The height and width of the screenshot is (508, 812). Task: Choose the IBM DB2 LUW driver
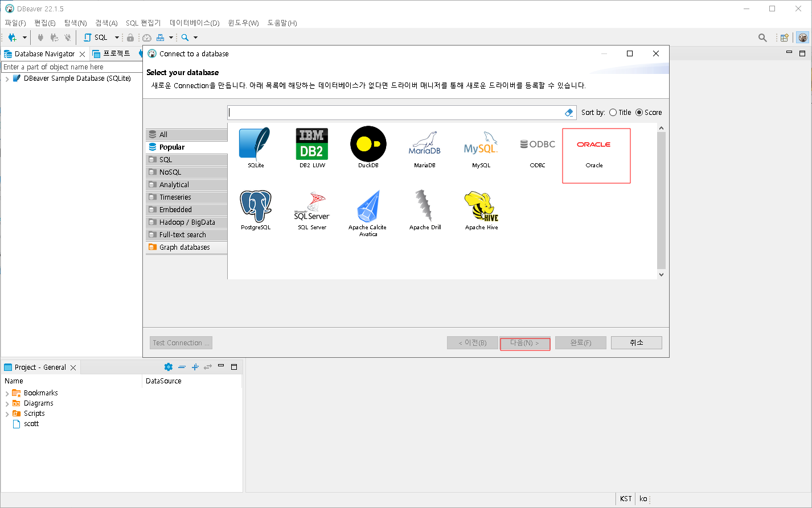click(x=311, y=148)
